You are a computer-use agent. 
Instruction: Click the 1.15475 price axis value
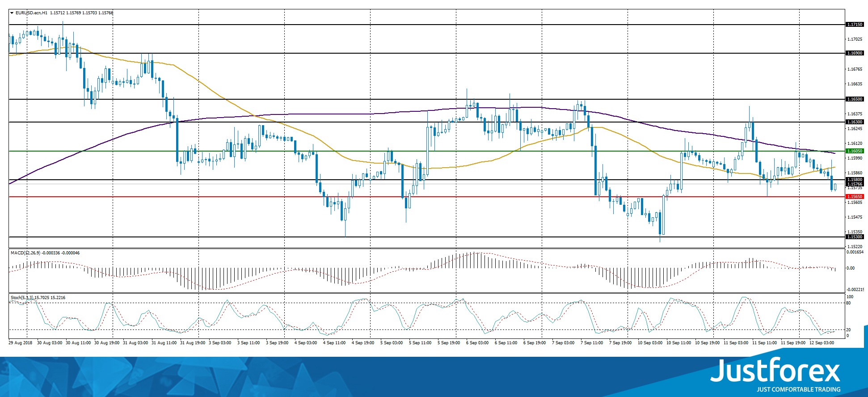855,217
